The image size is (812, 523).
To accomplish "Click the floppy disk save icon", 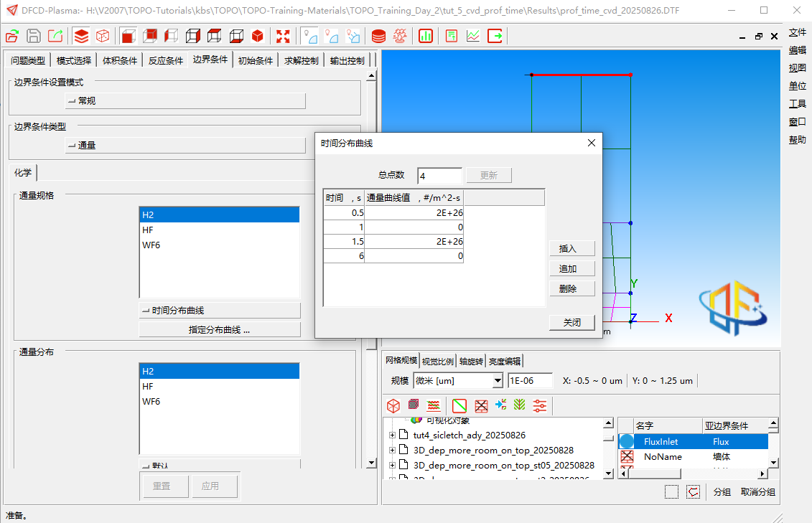I will tap(34, 36).
